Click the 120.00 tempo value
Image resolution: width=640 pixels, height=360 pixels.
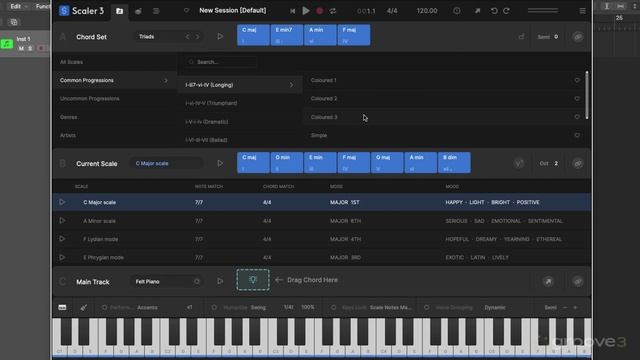pos(427,11)
